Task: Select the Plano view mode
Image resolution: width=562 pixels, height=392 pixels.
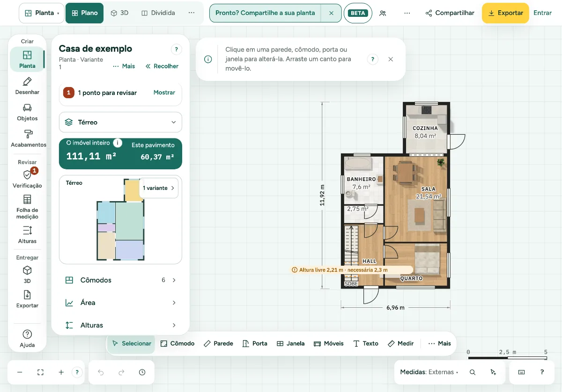Action: tap(85, 13)
